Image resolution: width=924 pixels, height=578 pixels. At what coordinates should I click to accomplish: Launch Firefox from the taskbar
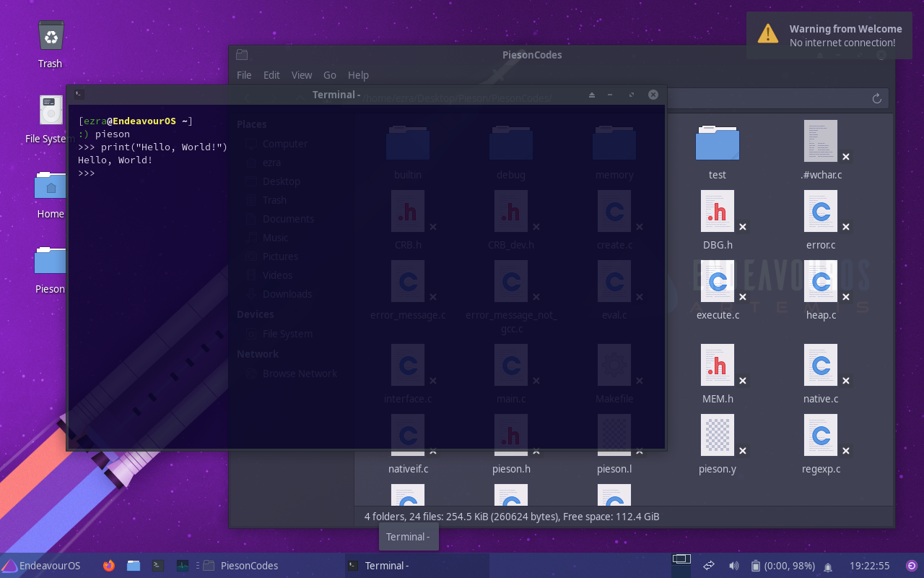[x=109, y=566]
